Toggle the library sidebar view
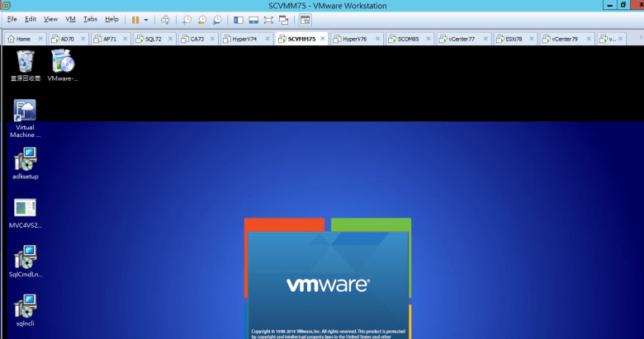 (x=239, y=19)
